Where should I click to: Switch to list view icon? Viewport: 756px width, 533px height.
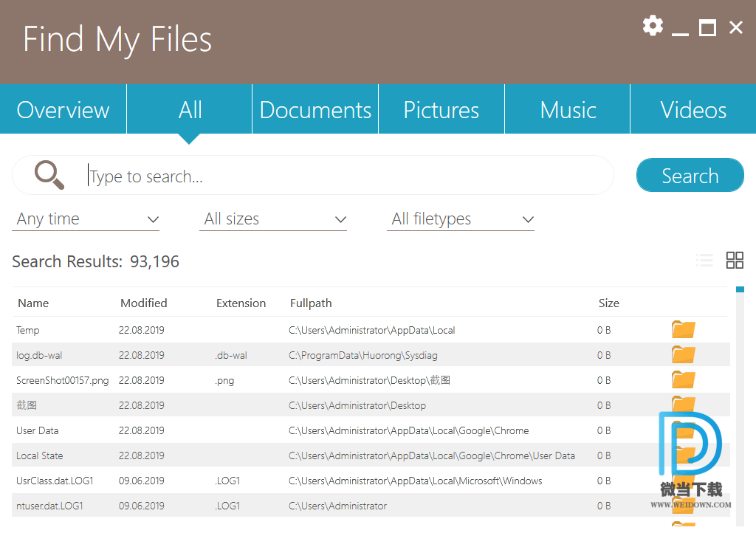click(704, 261)
